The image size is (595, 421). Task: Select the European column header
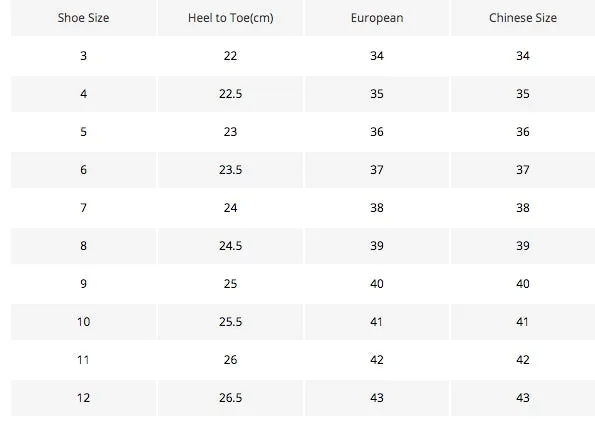click(377, 18)
